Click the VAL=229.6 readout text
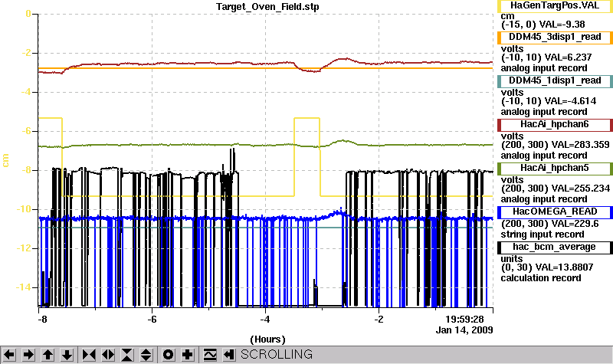The image size is (613, 364). pos(574,223)
